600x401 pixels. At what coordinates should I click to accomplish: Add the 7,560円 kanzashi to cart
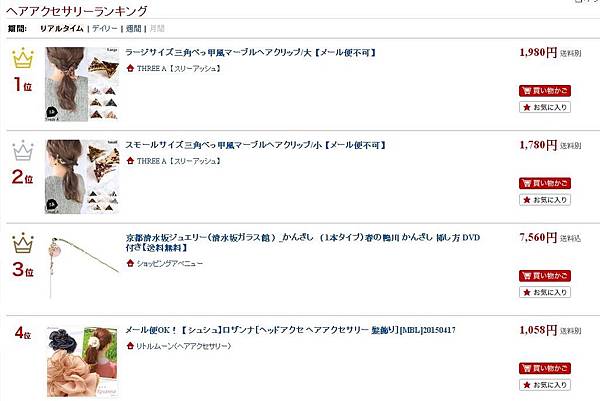545,275
